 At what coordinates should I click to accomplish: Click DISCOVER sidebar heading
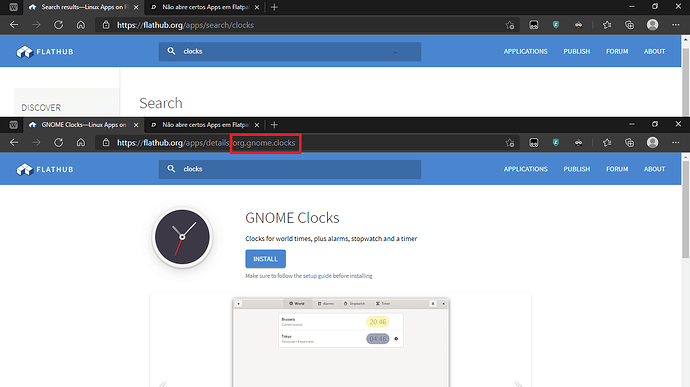41,107
